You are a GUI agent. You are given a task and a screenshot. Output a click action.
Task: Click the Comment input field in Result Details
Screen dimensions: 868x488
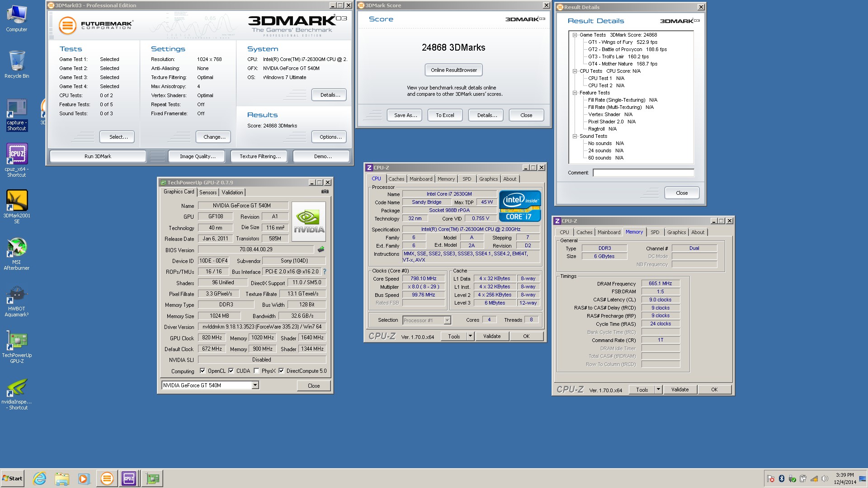pyautogui.click(x=643, y=173)
